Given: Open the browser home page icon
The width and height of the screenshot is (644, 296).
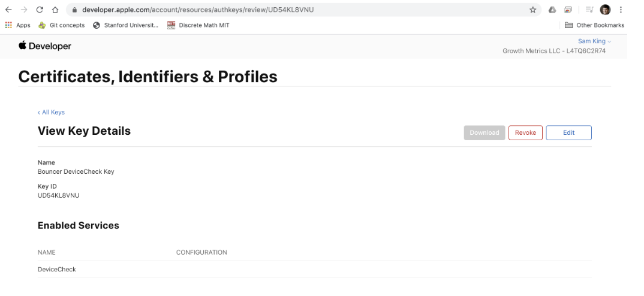Looking at the screenshot, I should tap(55, 10).
